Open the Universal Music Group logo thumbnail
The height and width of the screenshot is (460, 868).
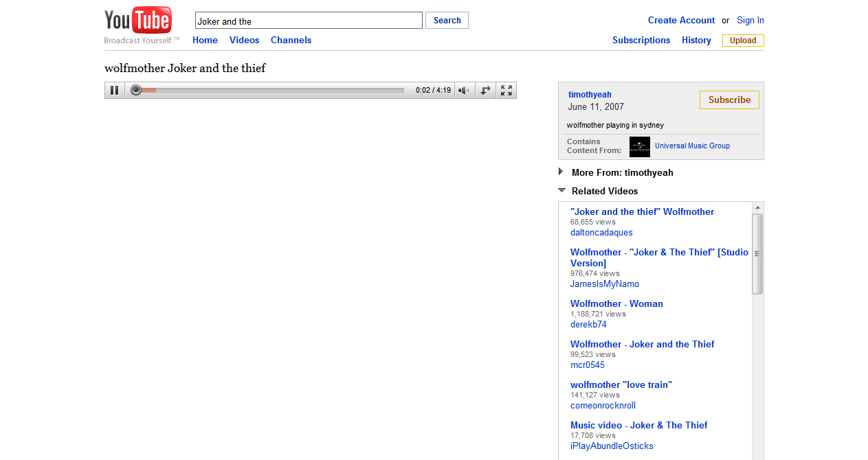click(x=640, y=146)
